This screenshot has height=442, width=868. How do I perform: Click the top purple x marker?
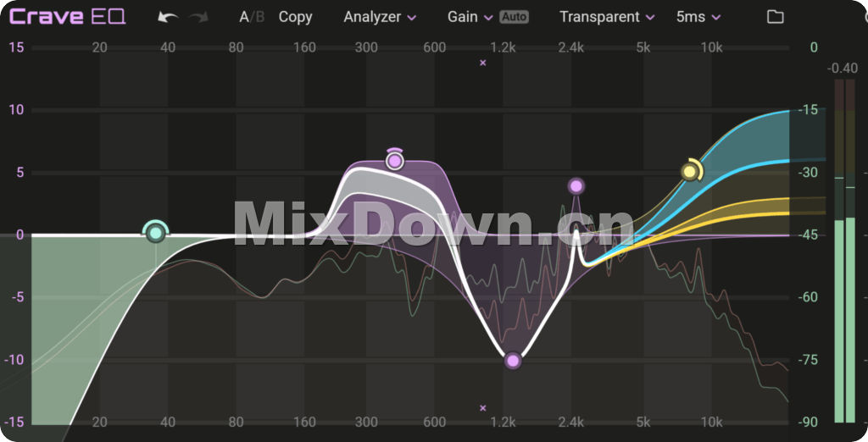pyautogui.click(x=483, y=63)
